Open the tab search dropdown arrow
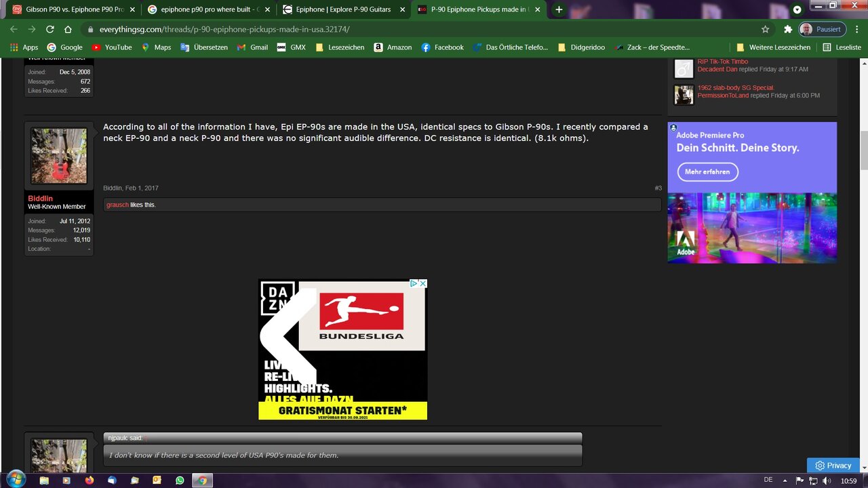Viewport: 868px width, 488px height. click(x=797, y=9)
